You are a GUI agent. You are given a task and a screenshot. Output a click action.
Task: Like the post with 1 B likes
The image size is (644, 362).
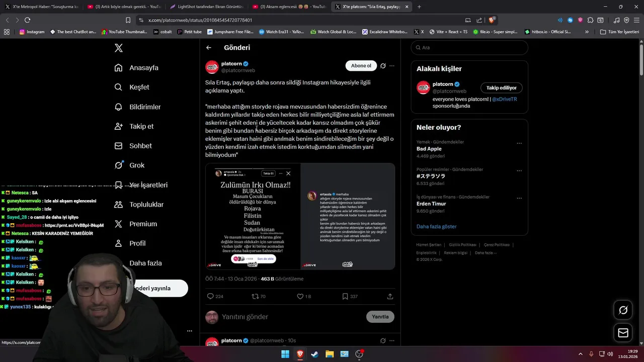tap(304, 297)
